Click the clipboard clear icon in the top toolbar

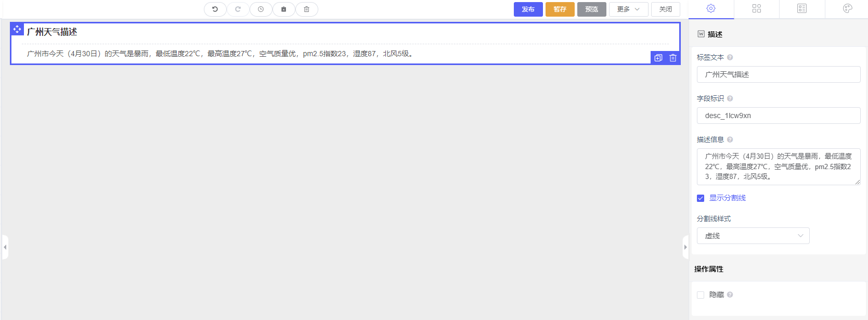coord(283,9)
